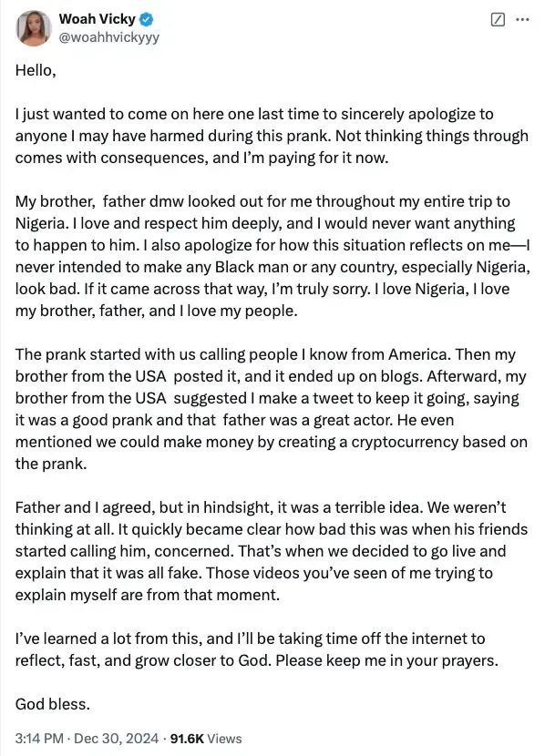Click the 'My brother, father dmw' paragraph
Screen dimensions: 545x756
click(272, 256)
